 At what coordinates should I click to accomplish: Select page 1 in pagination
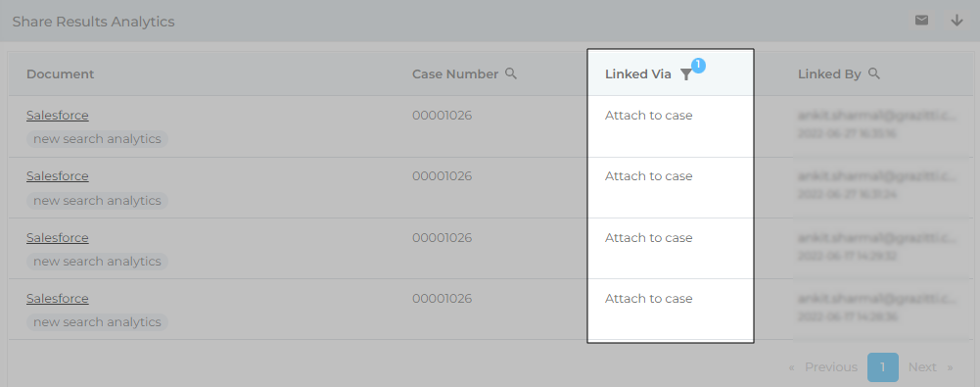click(882, 367)
